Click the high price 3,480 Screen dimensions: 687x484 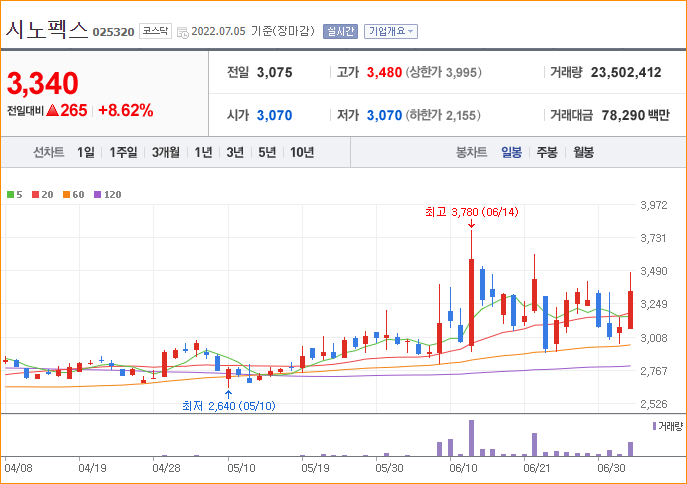[384, 72]
